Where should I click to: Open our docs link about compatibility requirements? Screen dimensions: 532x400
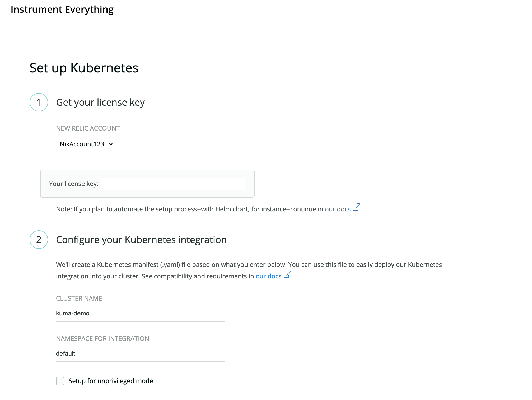tap(268, 276)
